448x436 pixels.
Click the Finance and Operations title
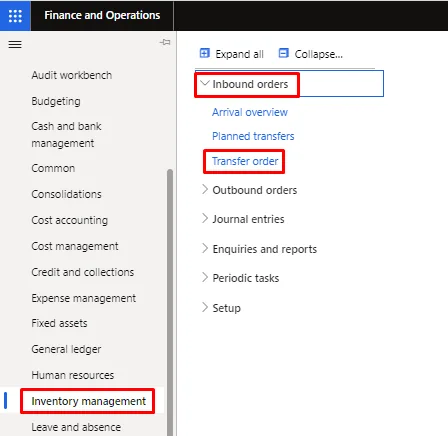(x=102, y=15)
